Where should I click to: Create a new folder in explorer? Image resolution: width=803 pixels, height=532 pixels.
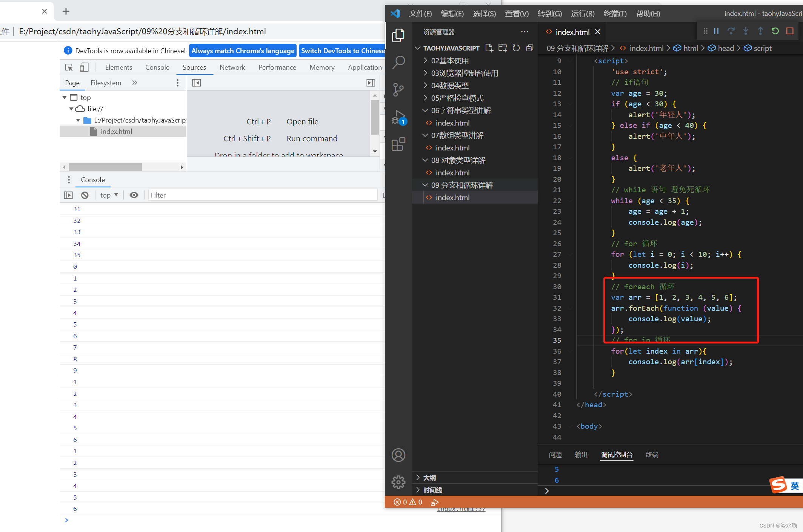point(503,48)
